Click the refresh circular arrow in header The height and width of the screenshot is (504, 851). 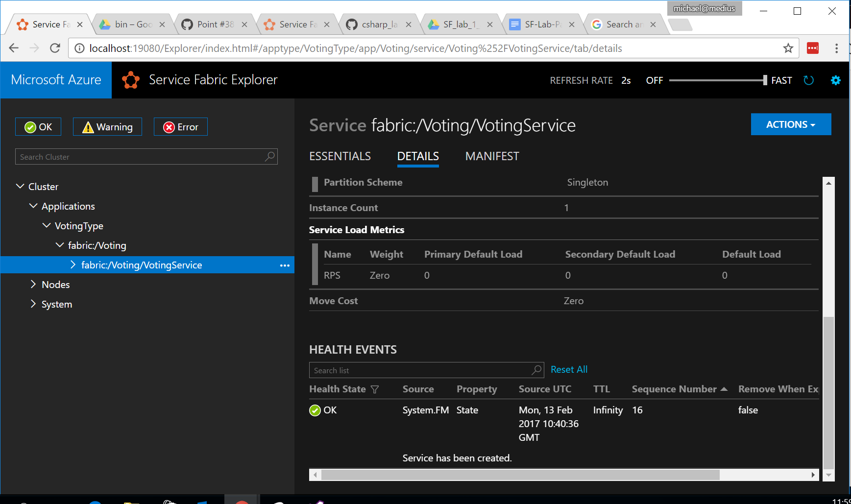pos(809,80)
